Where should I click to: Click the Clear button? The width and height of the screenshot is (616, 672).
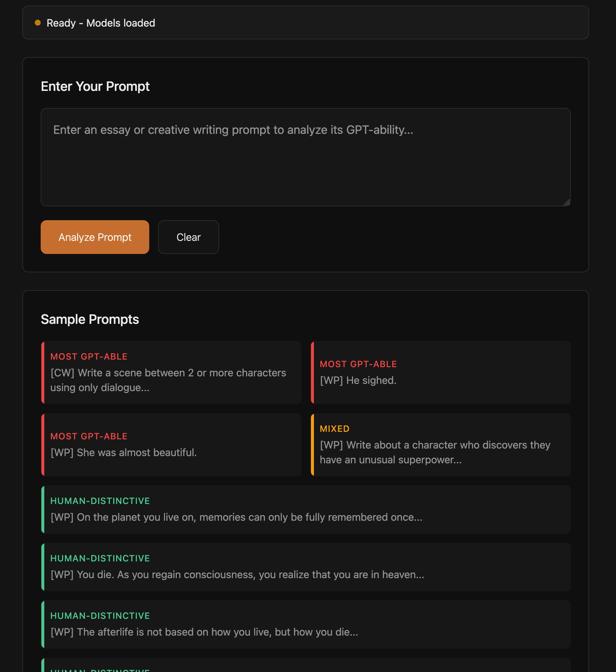click(188, 237)
